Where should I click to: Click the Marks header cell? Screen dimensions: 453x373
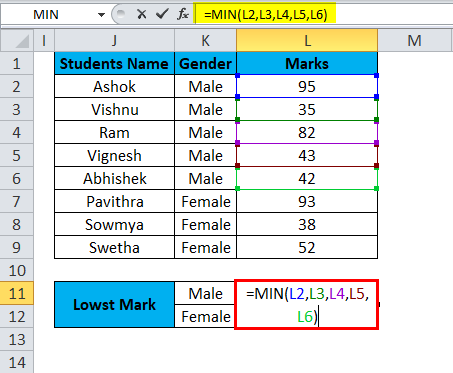pyautogui.click(x=307, y=63)
